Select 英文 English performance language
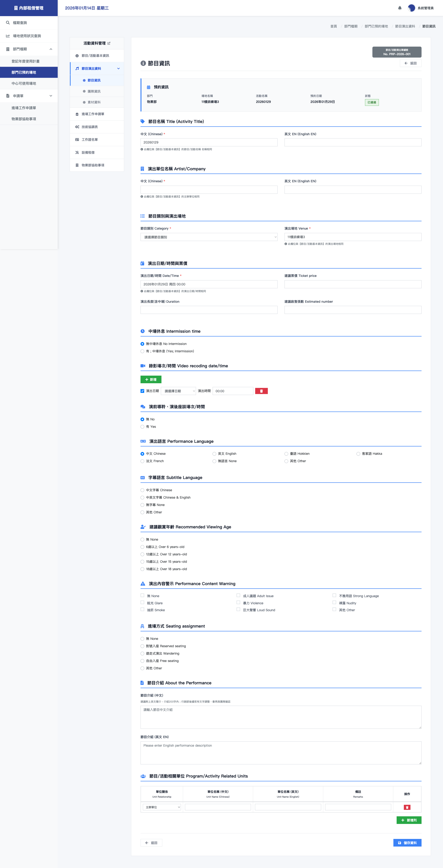The width and height of the screenshot is (443, 868). point(215,454)
